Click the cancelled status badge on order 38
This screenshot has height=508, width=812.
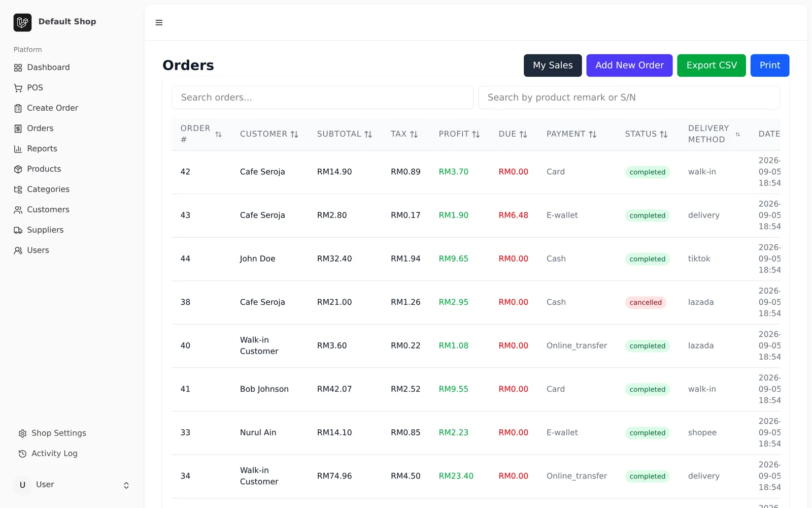click(x=646, y=303)
